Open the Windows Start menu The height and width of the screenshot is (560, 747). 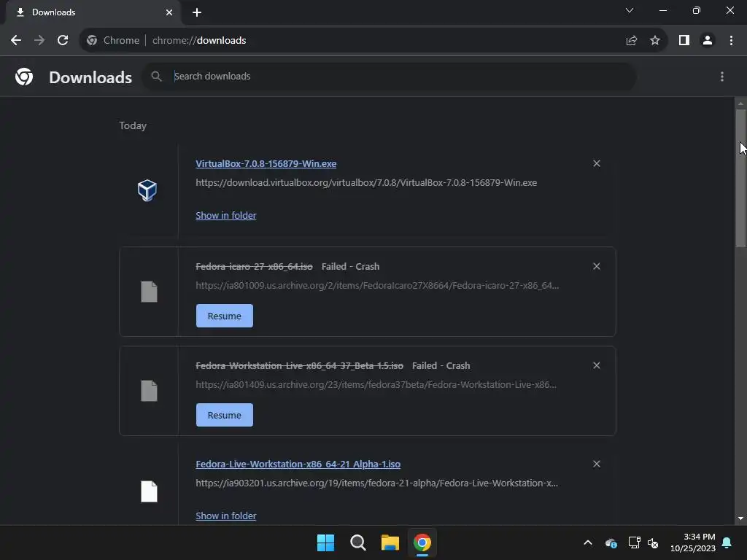click(x=326, y=542)
